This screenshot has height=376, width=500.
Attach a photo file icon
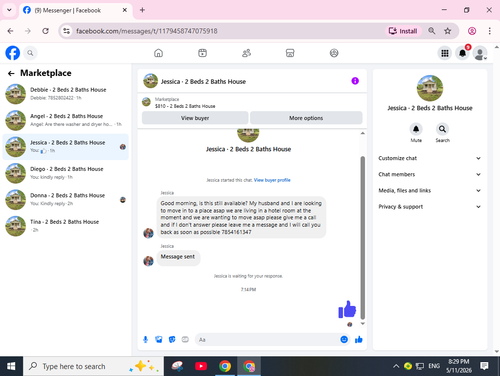(x=159, y=339)
